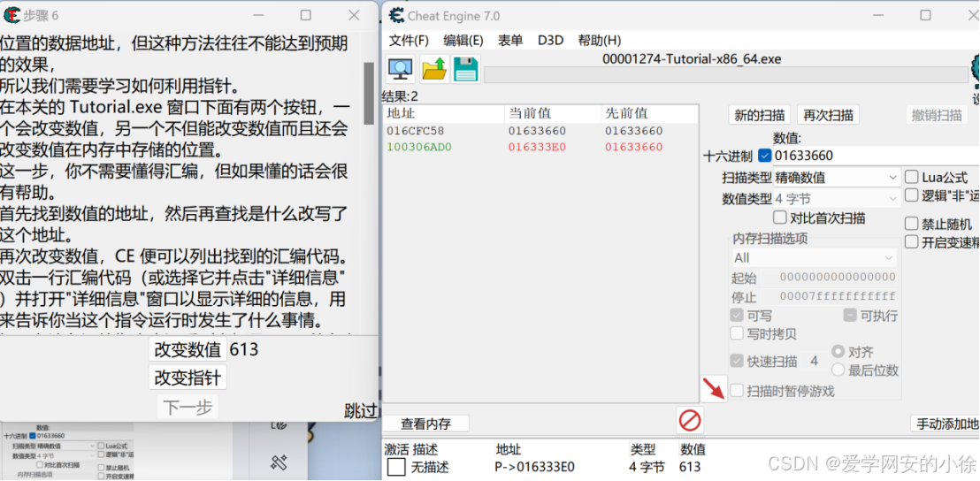Click 无描述 description in address table
980x481 pixels.
[430, 467]
